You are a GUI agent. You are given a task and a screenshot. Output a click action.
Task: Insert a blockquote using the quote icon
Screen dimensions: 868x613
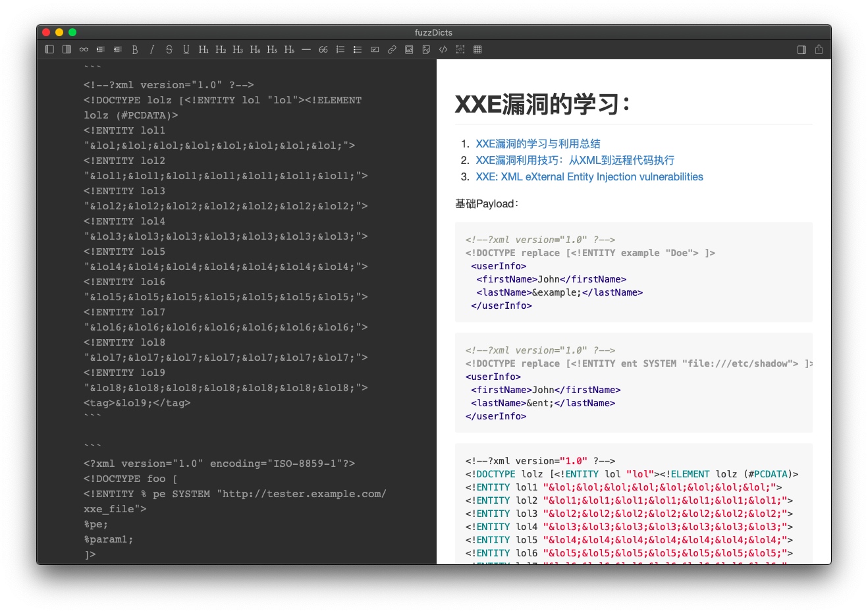pos(323,49)
